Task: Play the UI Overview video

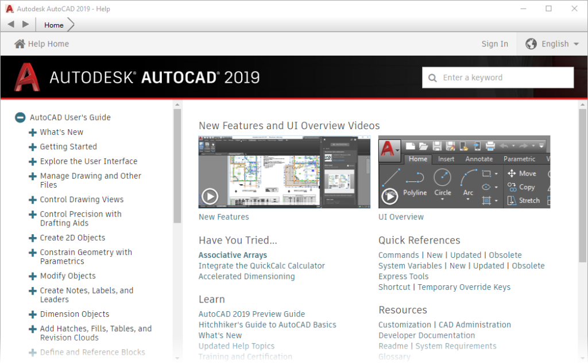Action: pos(390,196)
